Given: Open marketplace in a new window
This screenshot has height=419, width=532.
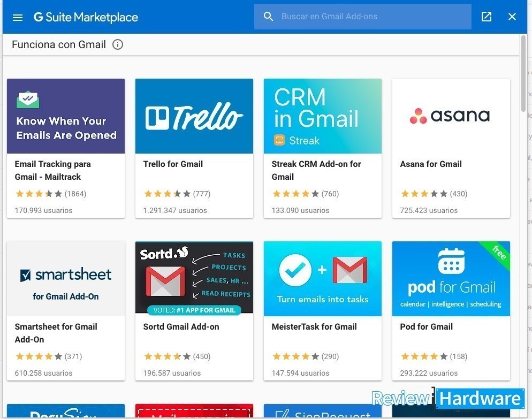Looking at the screenshot, I should [487, 17].
